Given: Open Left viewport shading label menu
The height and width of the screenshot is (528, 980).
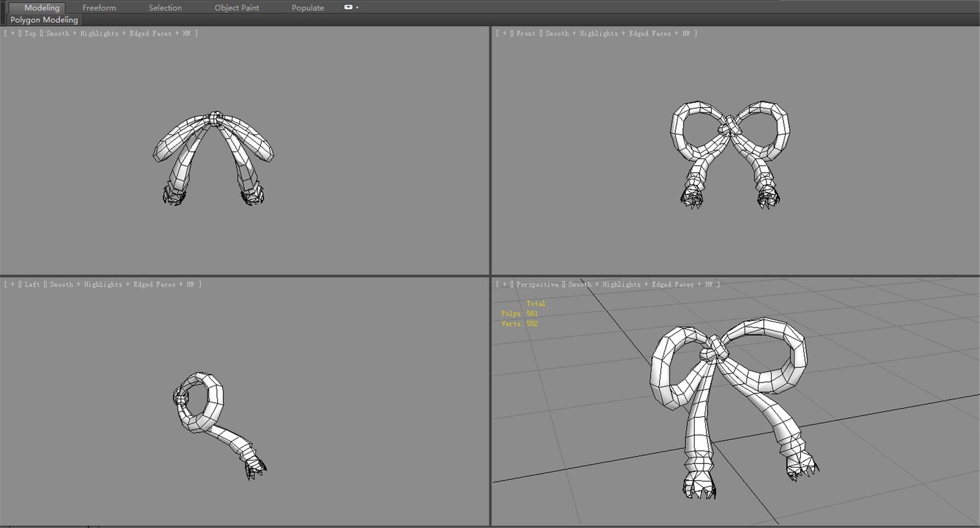Looking at the screenshot, I should coord(122,285).
